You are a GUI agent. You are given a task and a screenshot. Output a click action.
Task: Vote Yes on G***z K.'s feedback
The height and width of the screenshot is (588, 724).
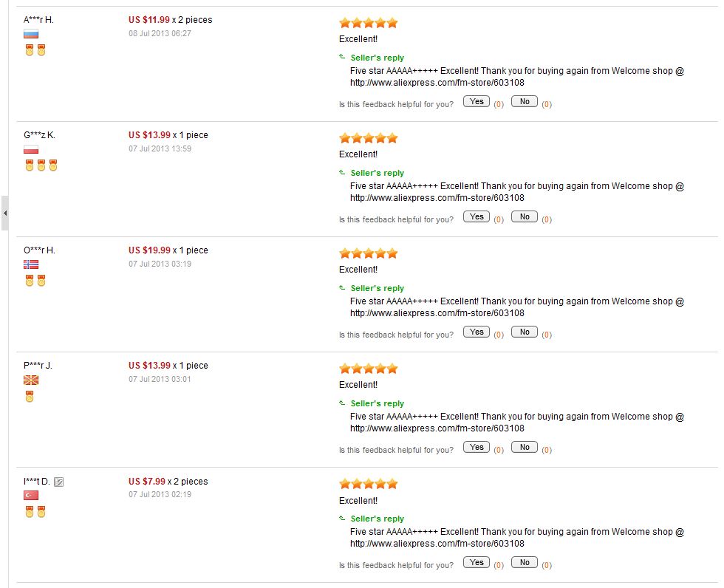[x=477, y=217]
